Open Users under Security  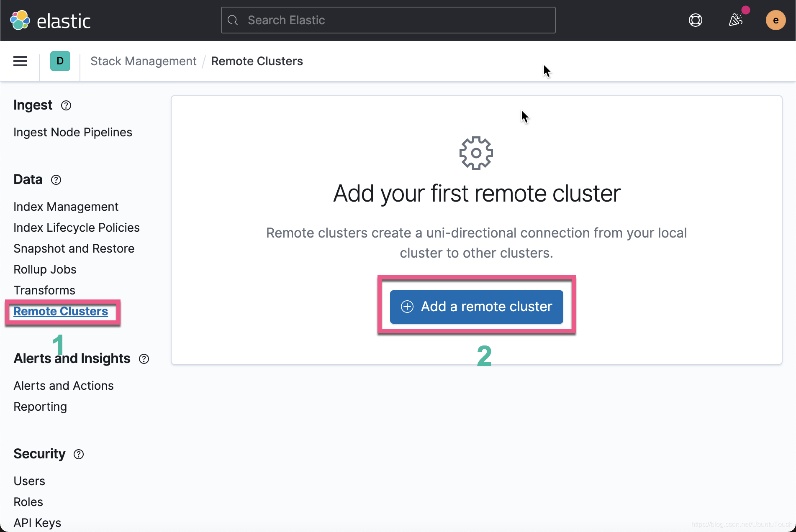tap(29, 481)
